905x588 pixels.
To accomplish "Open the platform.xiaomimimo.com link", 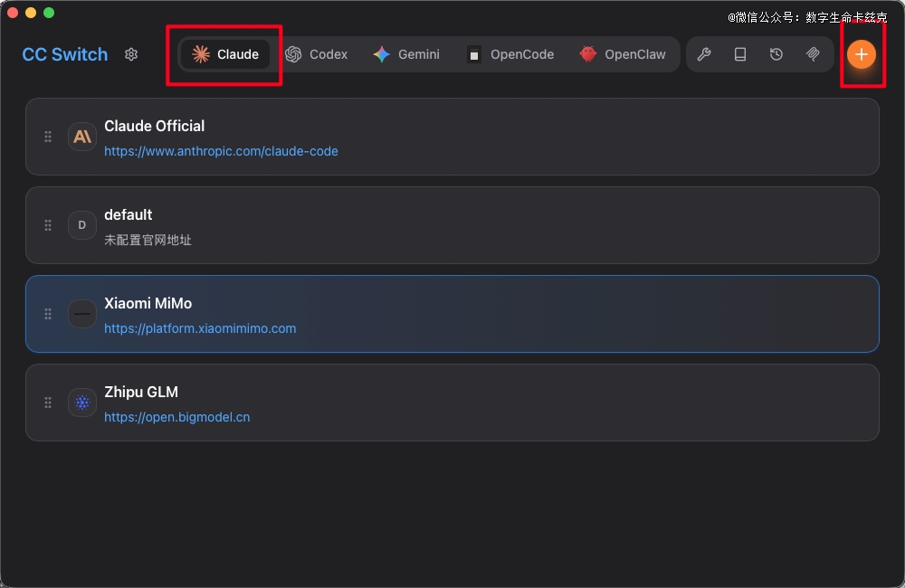I will (200, 328).
